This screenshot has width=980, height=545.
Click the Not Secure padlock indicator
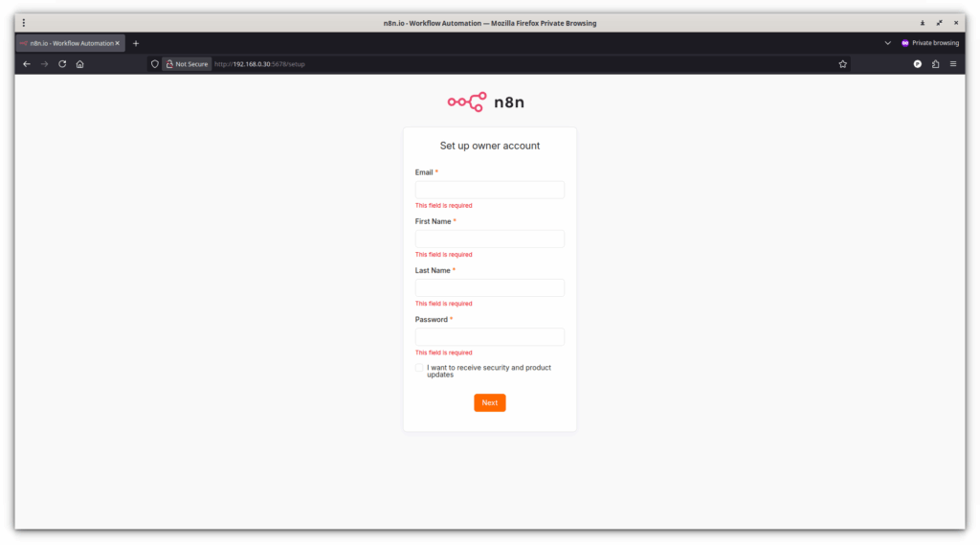click(x=187, y=64)
